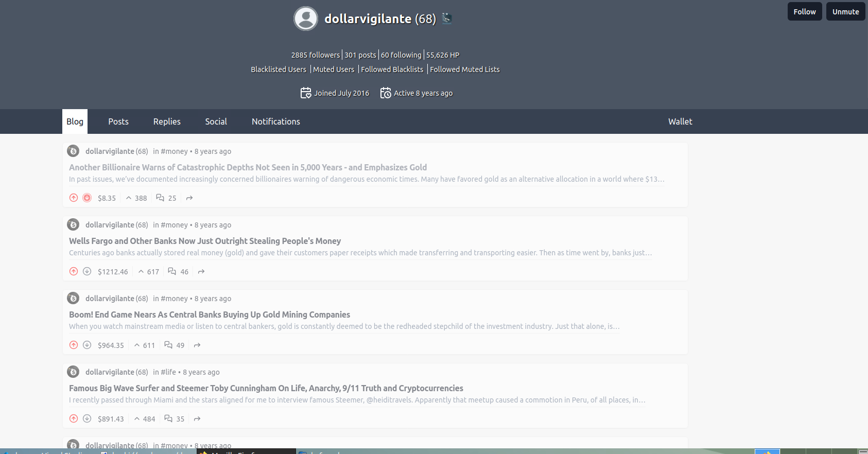
Task: Open comments icon on Toby Cunningham post
Action: click(x=168, y=418)
